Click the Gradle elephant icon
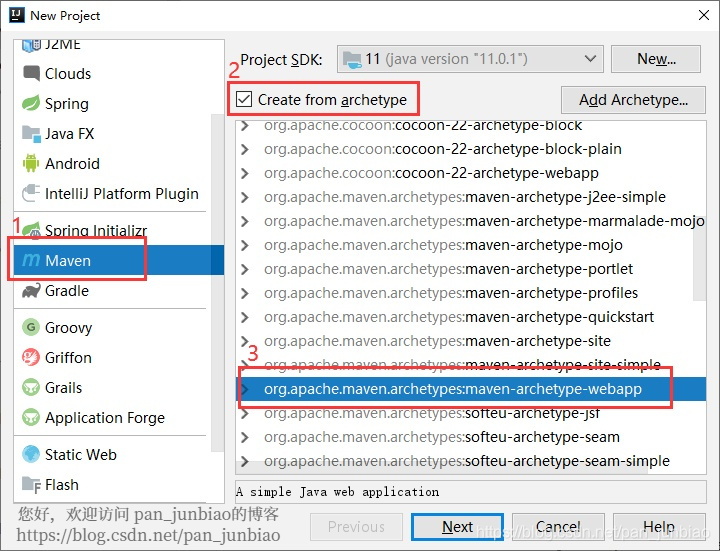Image resolution: width=720 pixels, height=551 pixels. point(31,291)
